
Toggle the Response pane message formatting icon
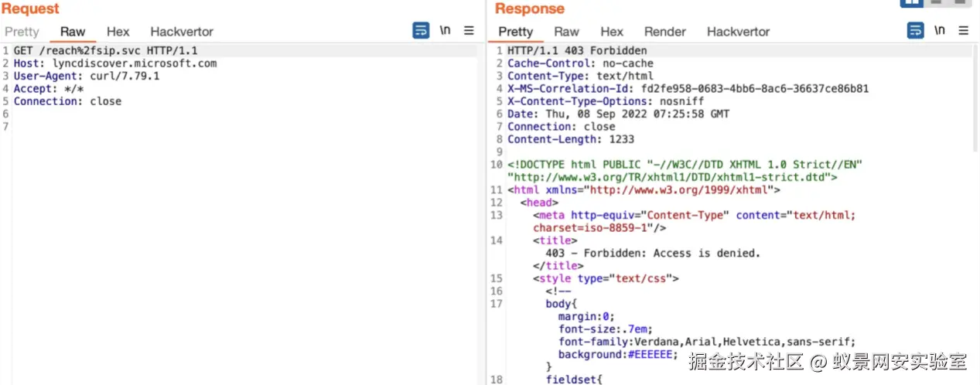point(915,31)
